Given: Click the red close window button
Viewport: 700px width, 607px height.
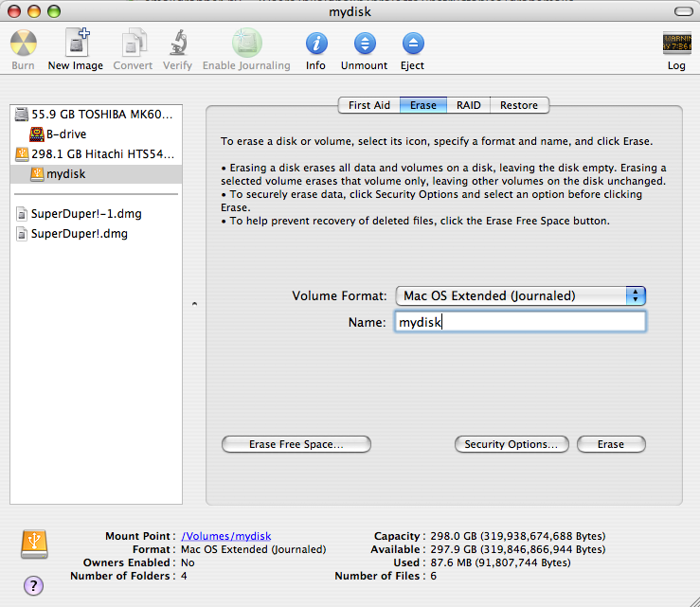Looking at the screenshot, I should (14, 11).
